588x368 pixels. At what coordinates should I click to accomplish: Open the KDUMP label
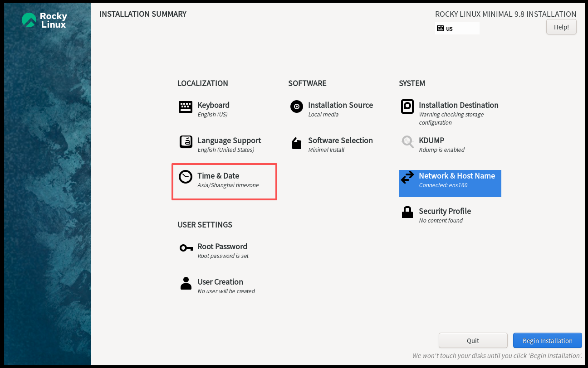click(x=431, y=140)
